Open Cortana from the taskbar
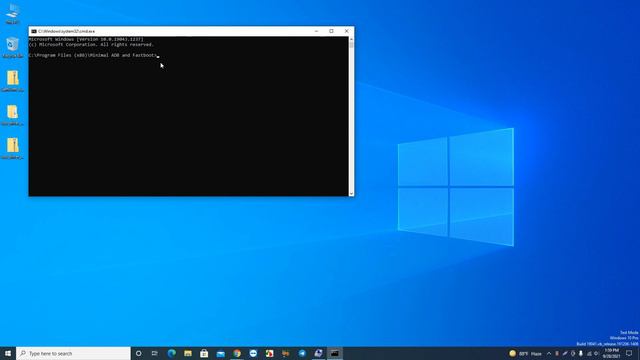The image size is (640, 360). (138, 353)
